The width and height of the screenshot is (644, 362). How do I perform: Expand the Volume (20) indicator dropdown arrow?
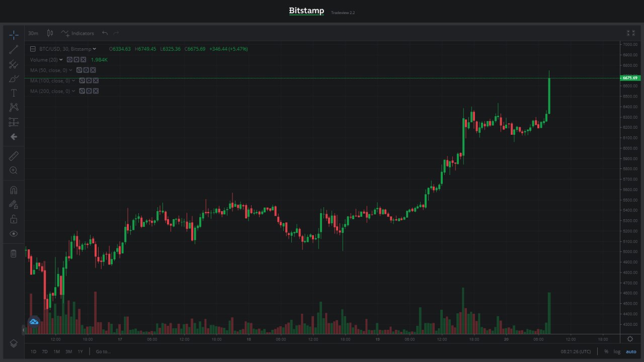click(x=61, y=60)
